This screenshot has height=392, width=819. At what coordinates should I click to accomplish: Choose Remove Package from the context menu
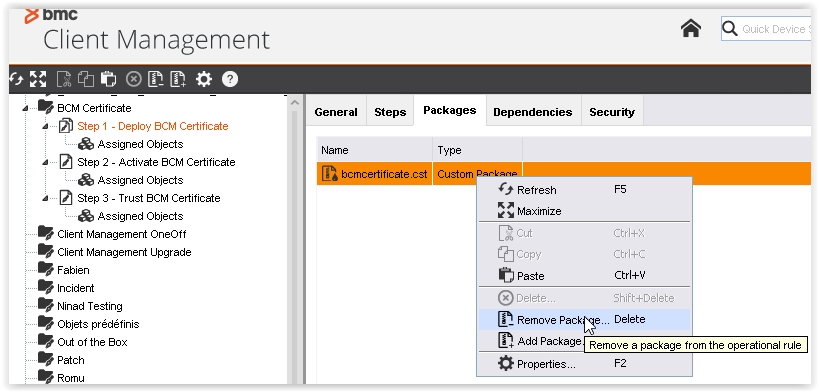[x=585, y=319]
